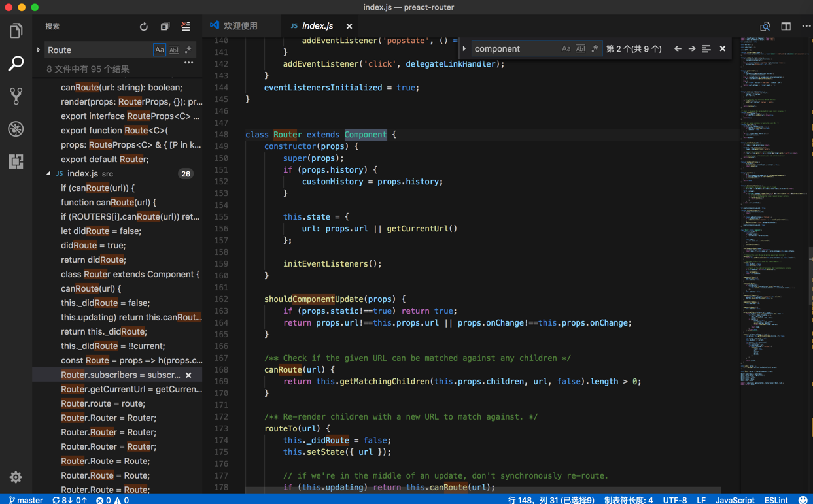The image size is (813, 504).
Task: Collapse the index.js search results group
Action: pos(48,174)
